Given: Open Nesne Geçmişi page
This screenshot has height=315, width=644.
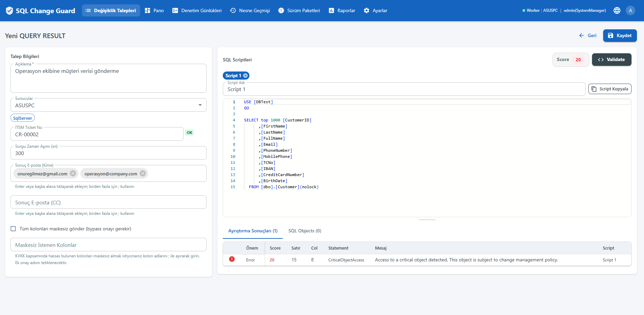Looking at the screenshot, I should point(250,10).
